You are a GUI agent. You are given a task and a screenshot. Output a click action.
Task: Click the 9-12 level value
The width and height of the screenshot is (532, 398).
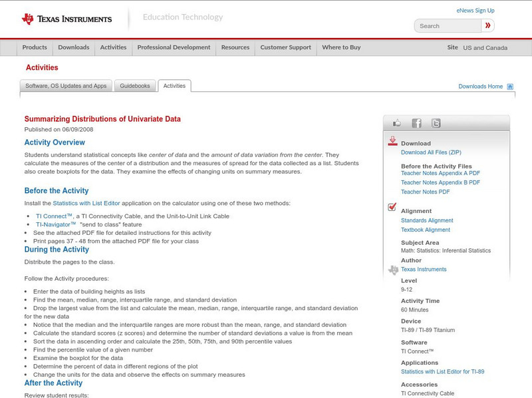[406, 290]
